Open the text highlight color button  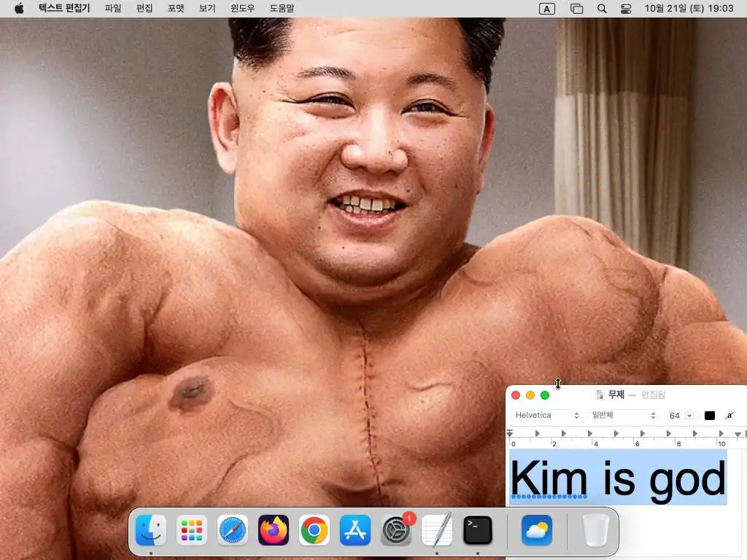click(x=729, y=415)
